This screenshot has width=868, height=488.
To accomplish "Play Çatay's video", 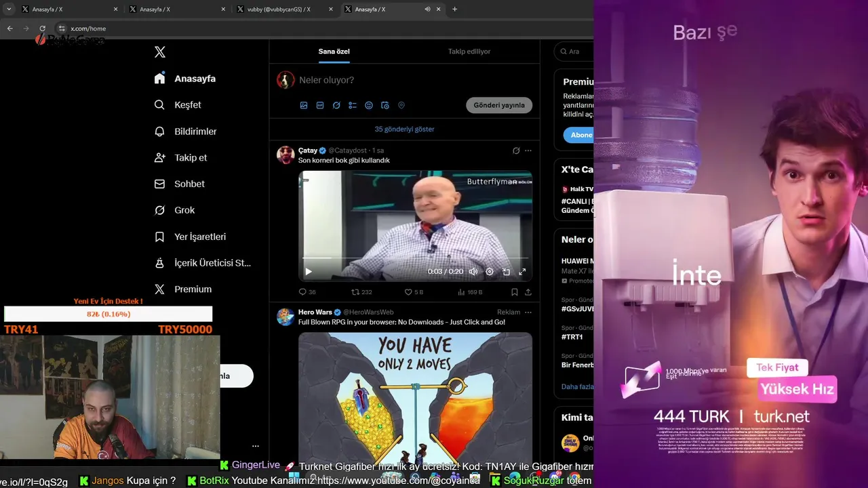I will [x=309, y=272].
